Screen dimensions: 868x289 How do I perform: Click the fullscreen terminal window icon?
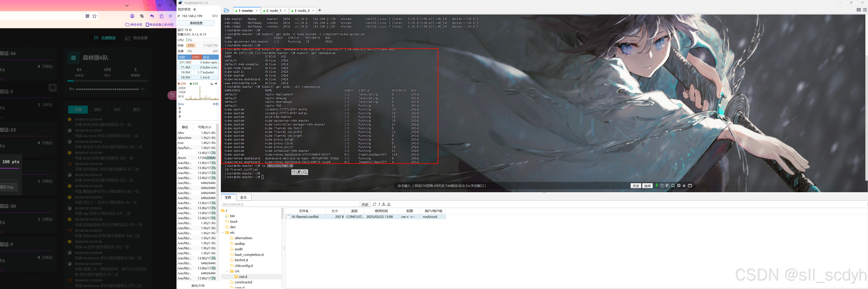690,186
